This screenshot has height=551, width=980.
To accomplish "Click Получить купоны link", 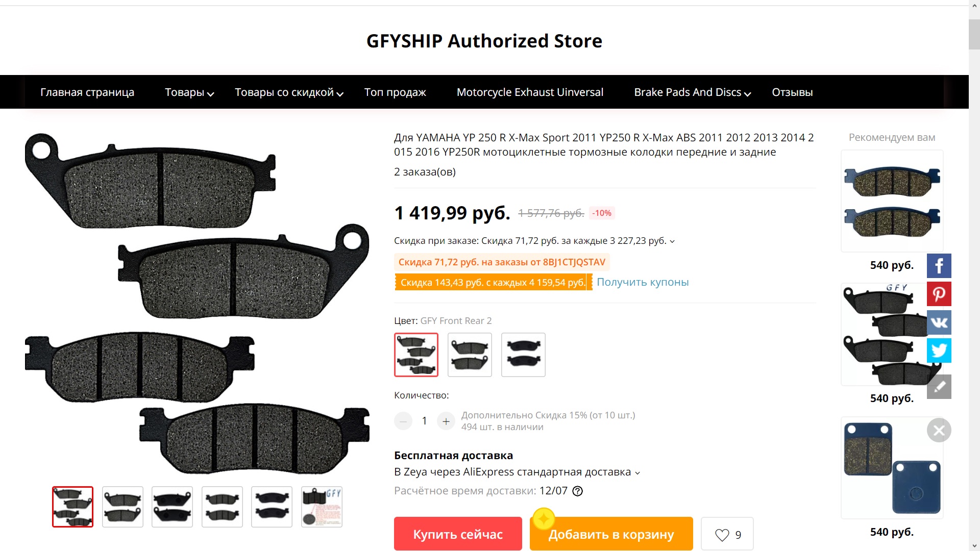I will tap(643, 282).
